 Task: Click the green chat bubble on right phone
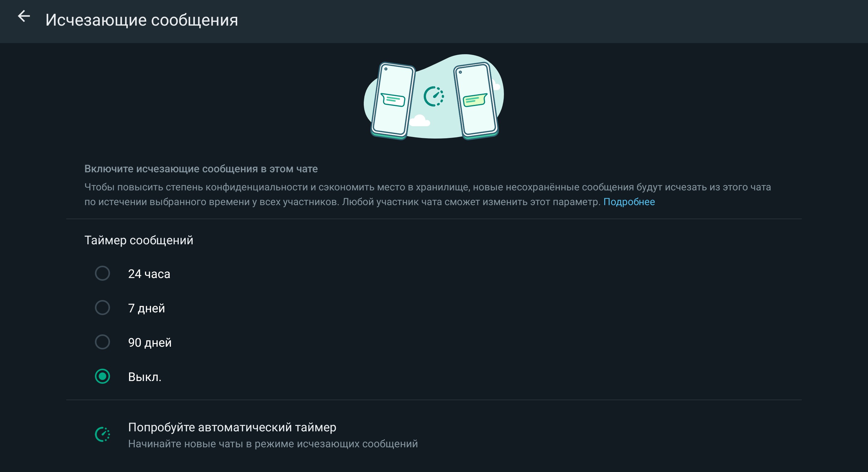(475, 100)
